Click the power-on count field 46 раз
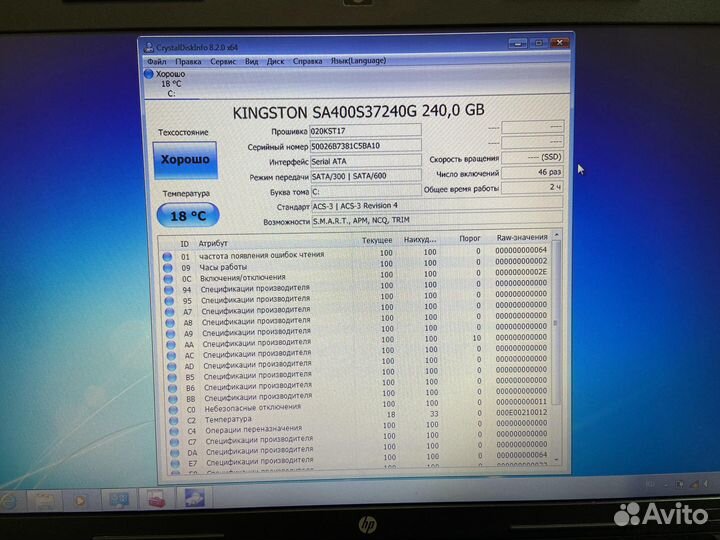720x540 pixels. coord(532,172)
